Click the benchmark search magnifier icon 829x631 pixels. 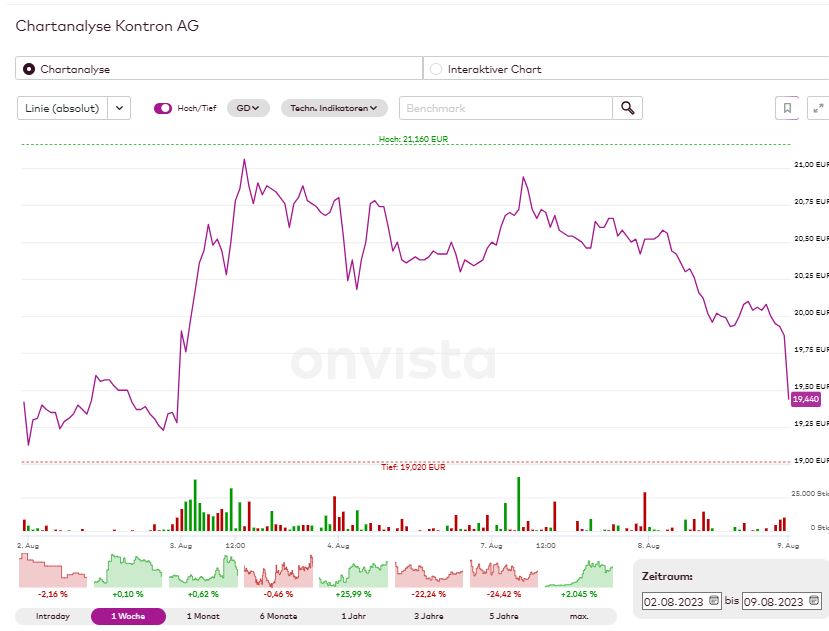point(626,107)
